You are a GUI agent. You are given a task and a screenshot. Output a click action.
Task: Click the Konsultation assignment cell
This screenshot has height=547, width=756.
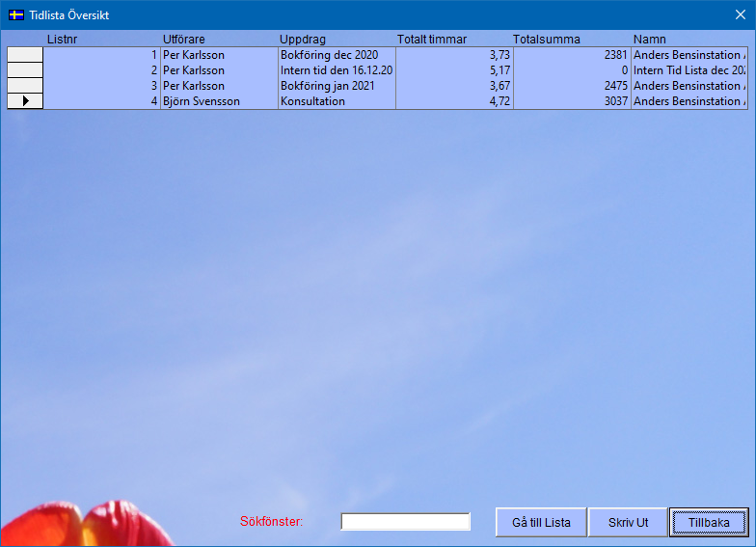coord(337,101)
